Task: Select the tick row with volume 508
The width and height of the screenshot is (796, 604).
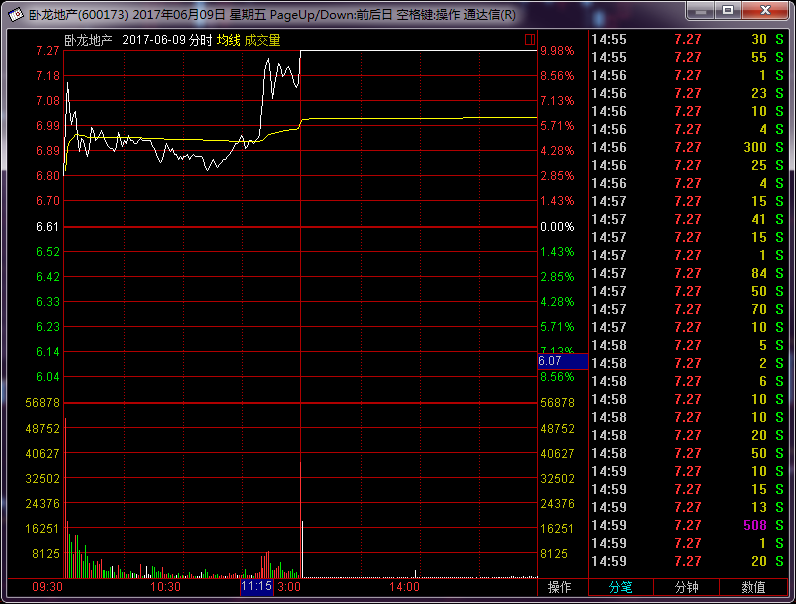Action: (x=688, y=525)
